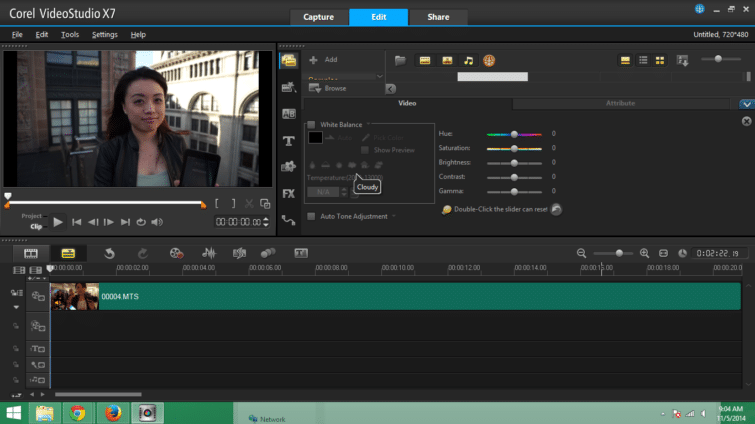The width and height of the screenshot is (755, 424).
Task: Sort clips in library icon
Action: pos(682,60)
